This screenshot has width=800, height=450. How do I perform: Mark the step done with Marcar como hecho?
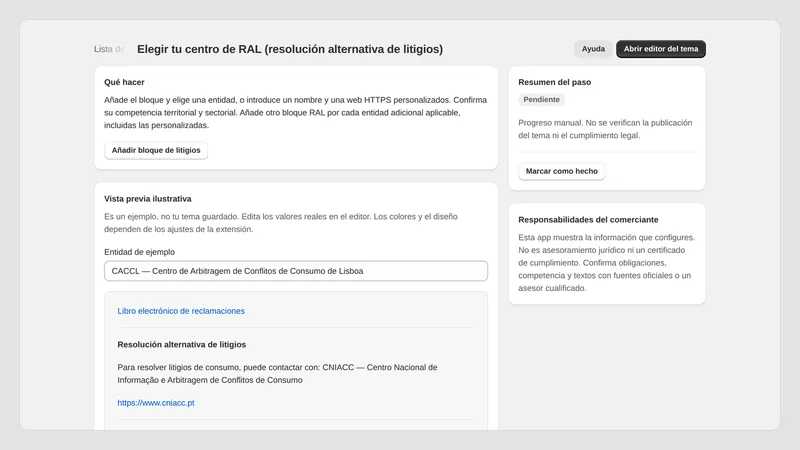(562, 171)
